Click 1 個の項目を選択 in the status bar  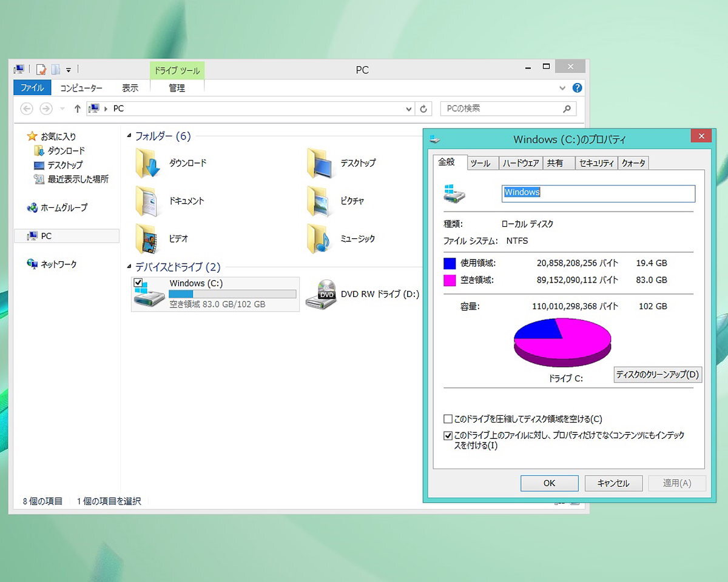pos(109,501)
